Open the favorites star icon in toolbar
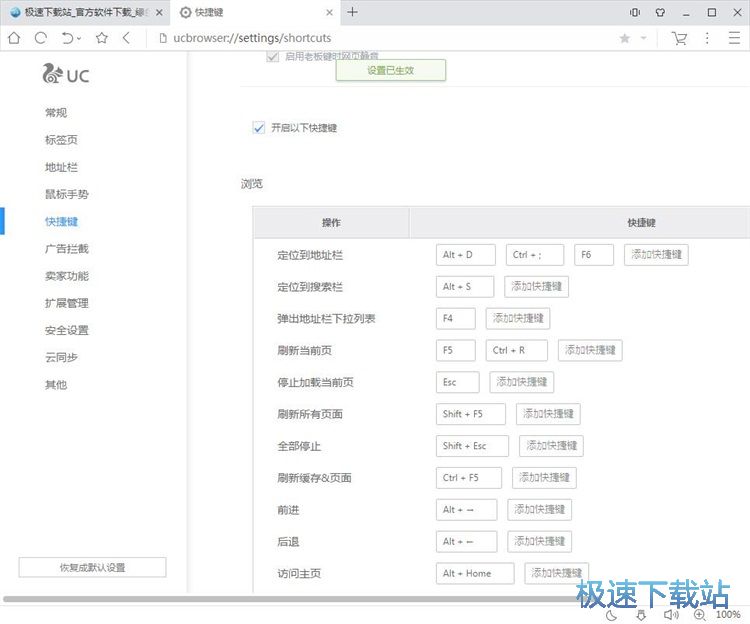Viewport: 750px width, 624px height. click(x=101, y=38)
